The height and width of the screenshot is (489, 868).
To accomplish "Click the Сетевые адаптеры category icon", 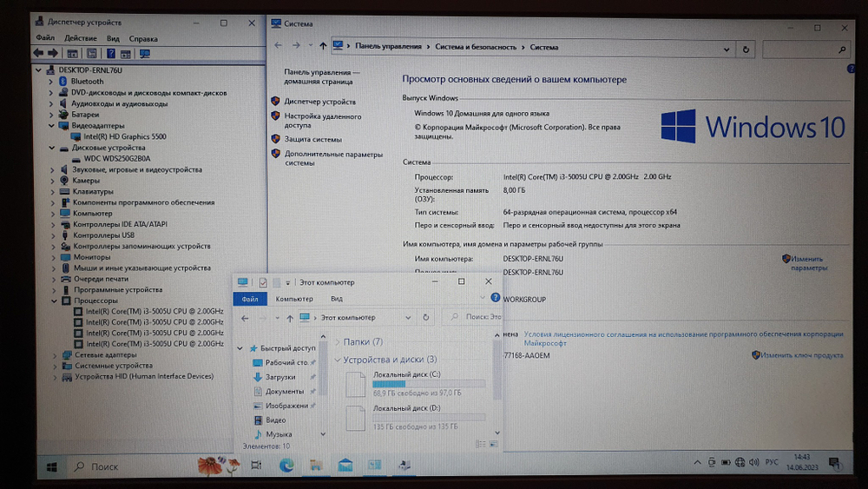I will (67, 354).
